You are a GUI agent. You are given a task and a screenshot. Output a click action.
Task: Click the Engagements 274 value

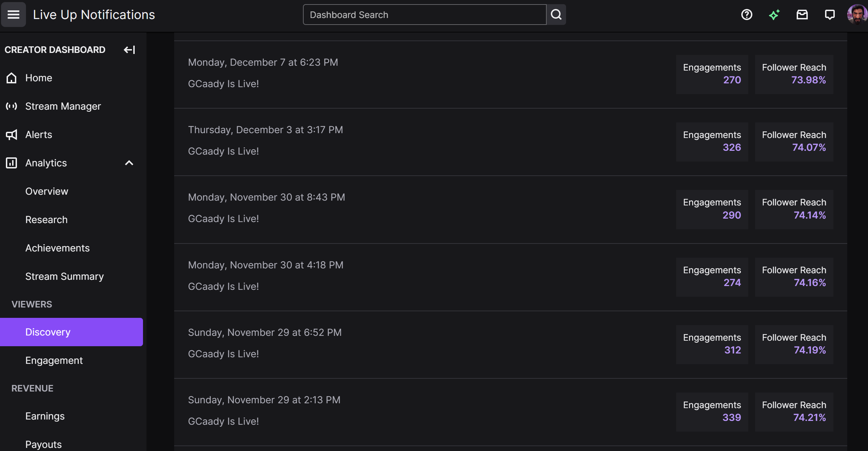point(732,283)
